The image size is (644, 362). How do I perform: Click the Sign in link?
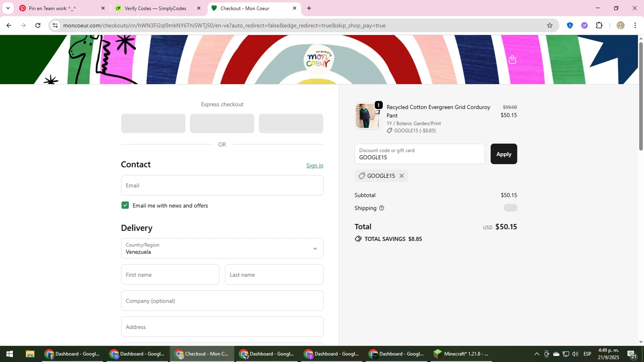tap(315, 166)
